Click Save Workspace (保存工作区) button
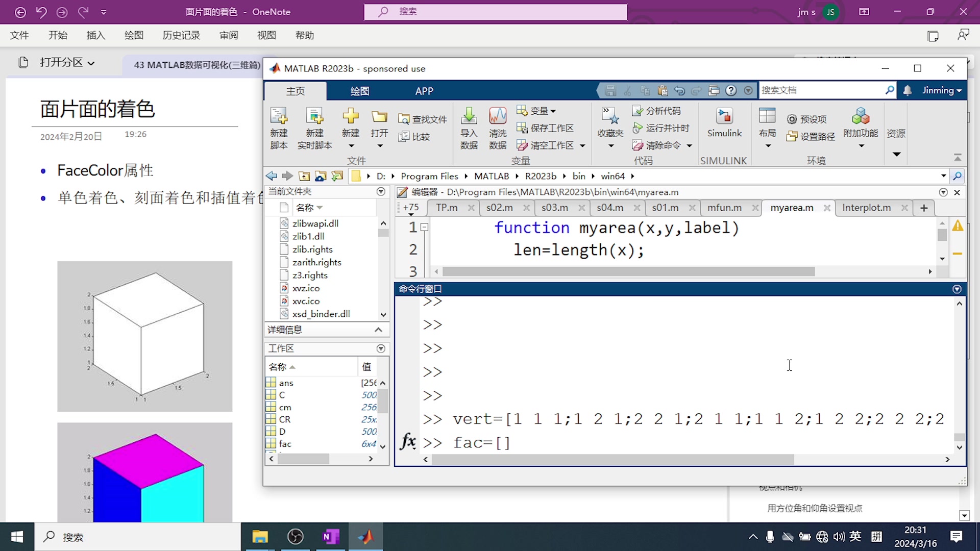Image resolution: width=980 pixels, height=551 pixels. (x=545, y=128)
